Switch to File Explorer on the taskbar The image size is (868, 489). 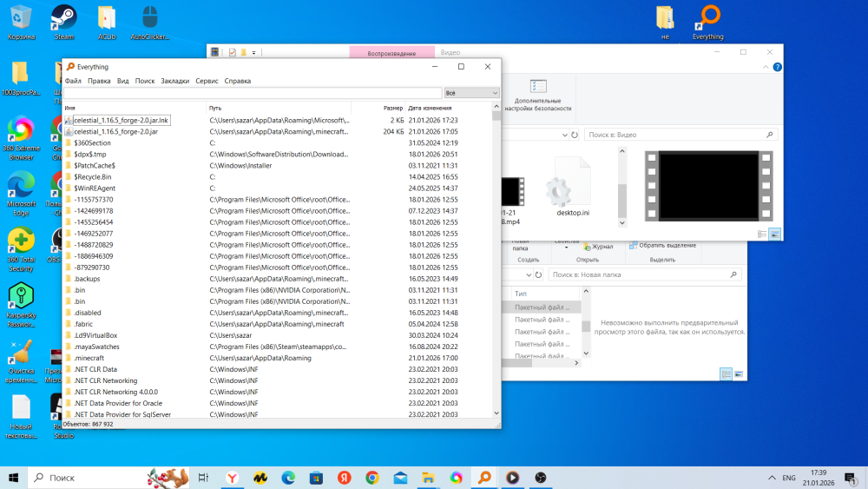pyautogui.click(x=428, y=478)
